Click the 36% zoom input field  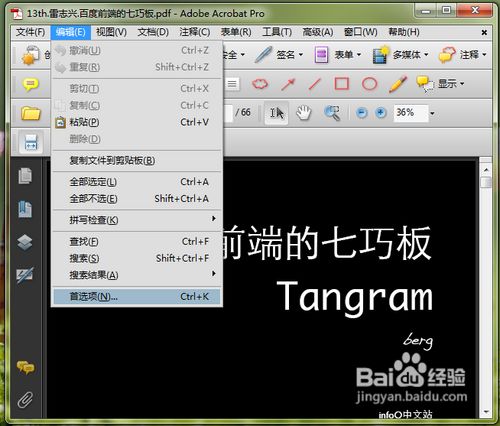pos(411,113)
